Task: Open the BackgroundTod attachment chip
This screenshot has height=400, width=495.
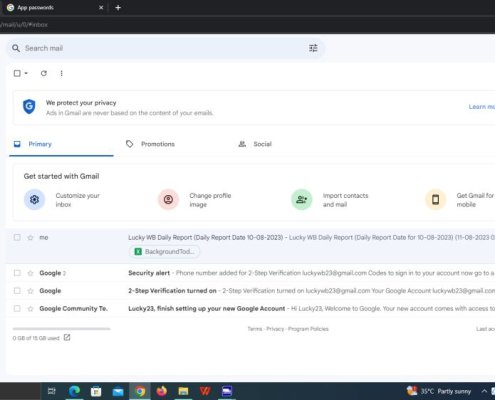Action: (x=164, y=252)
